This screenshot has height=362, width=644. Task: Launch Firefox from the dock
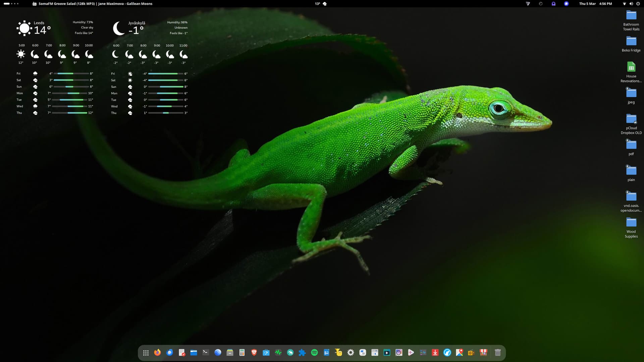tap(157, 352)
